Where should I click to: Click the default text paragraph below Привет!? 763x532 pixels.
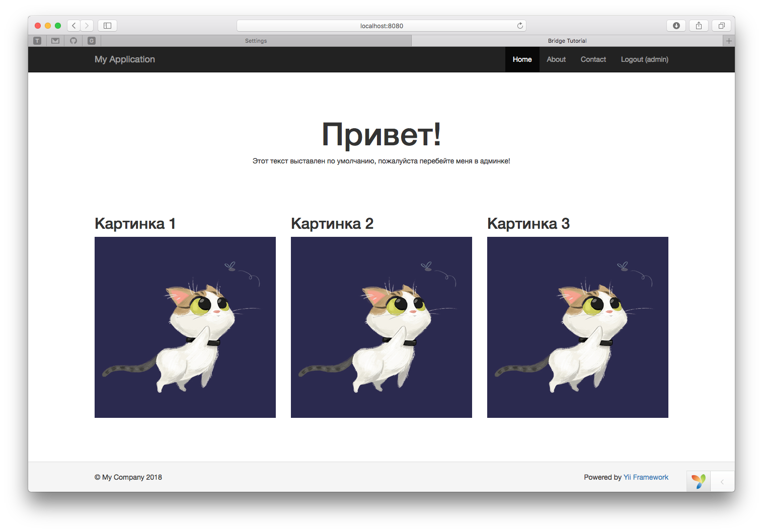coord(381,161)
